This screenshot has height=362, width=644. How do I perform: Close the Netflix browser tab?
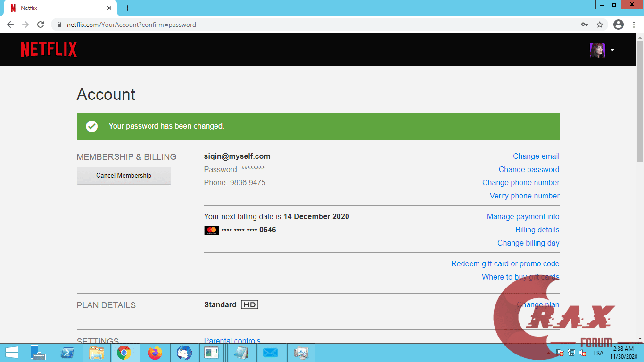coord(109,8)
